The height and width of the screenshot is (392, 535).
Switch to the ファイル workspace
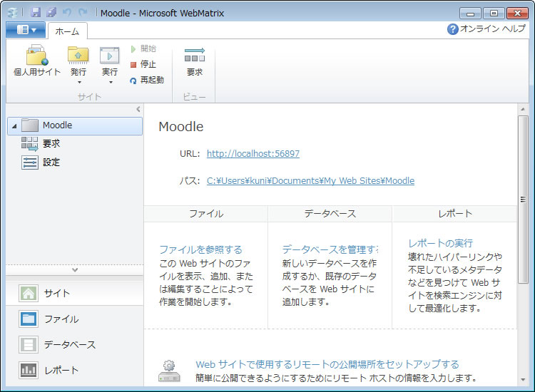point(61,319)
